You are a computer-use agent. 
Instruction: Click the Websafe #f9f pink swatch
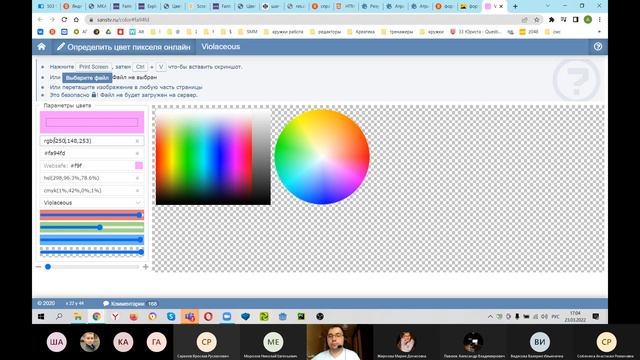(x=139, y=165)
